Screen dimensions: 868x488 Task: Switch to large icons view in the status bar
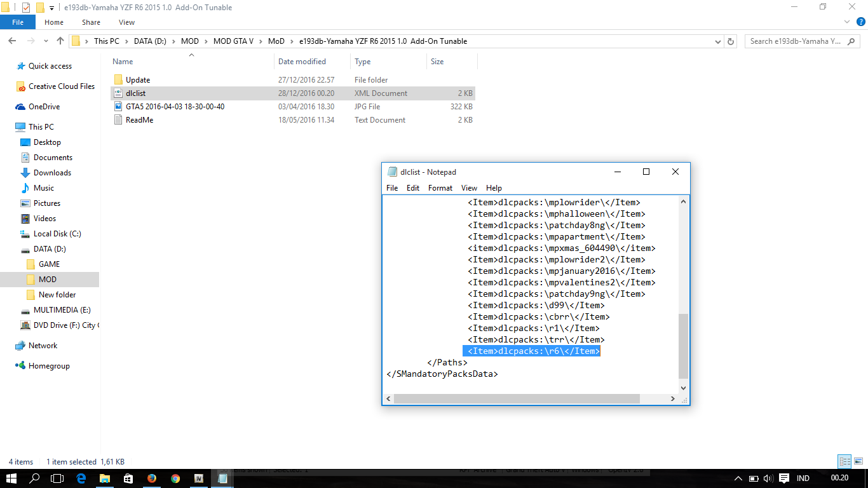point(858,462)
